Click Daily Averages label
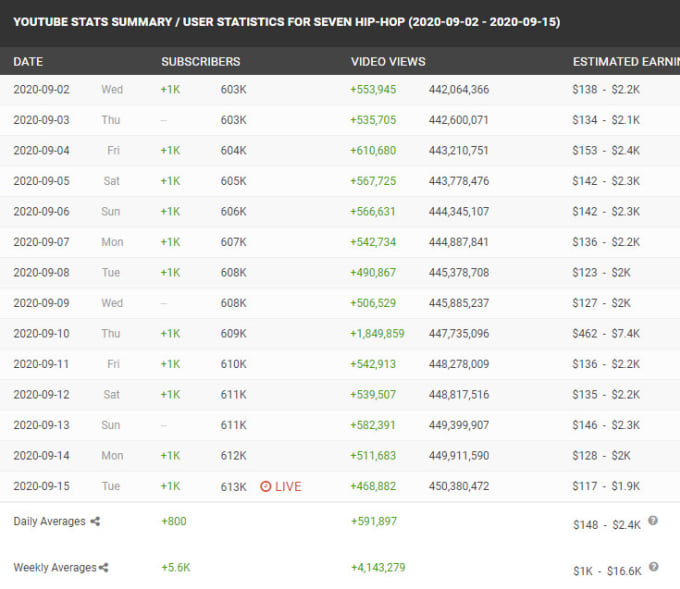Screen dimensions: 680x589 coord(49,521)
